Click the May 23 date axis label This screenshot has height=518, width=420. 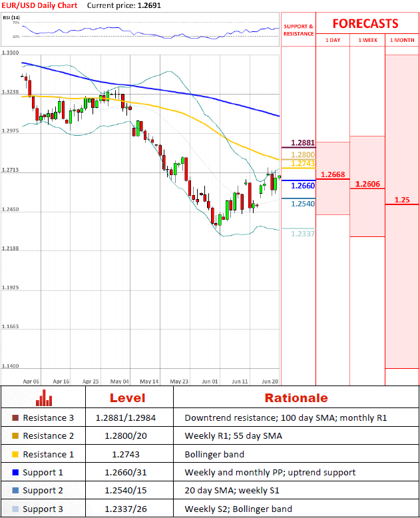pyautogui.click(x=179, y=382)
